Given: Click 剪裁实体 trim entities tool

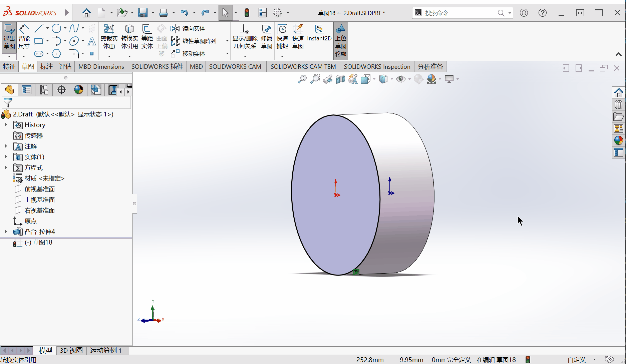Looking at the screenshot, I should tap(109, 37).
